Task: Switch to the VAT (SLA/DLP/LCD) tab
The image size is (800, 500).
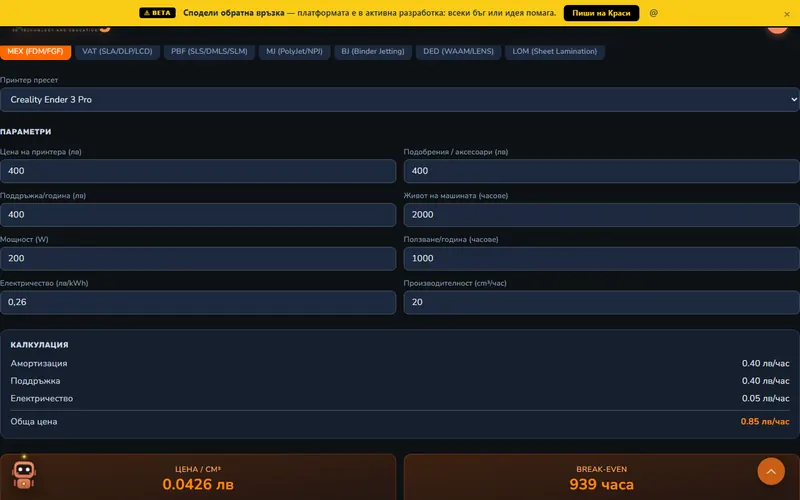Action: click(117, 52)
